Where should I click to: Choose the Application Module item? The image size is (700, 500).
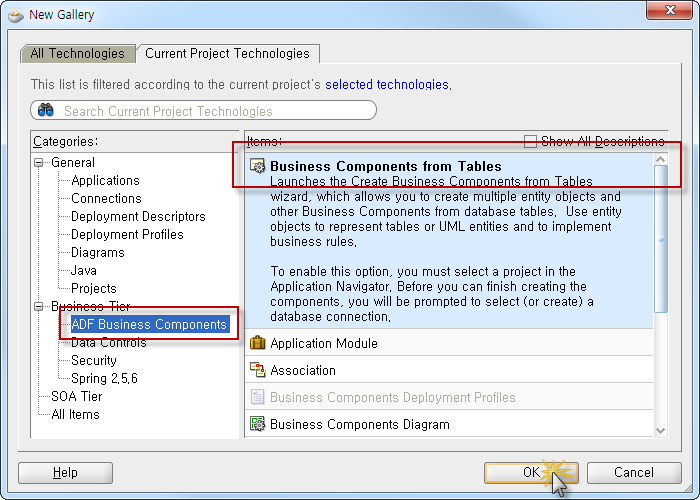pyautogui.click(x=449, y=343)
